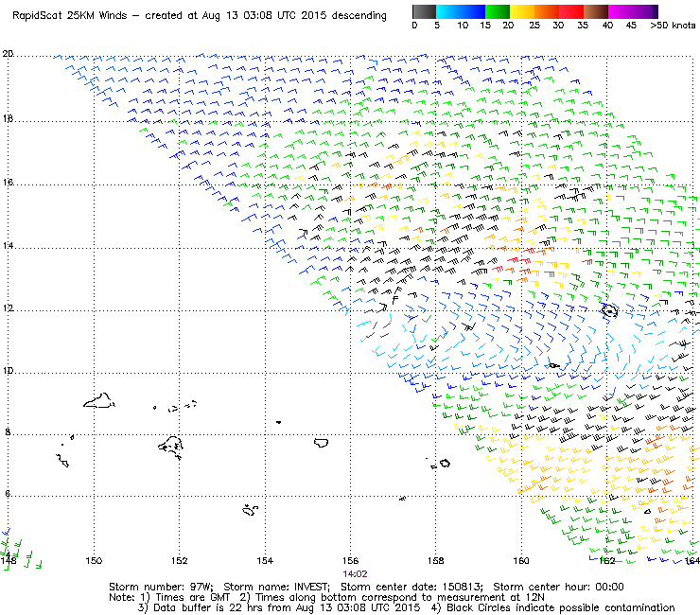Click the island outline near 153.7E 5.5N
This screenshot has height=615, width=700.
[250, 510]
